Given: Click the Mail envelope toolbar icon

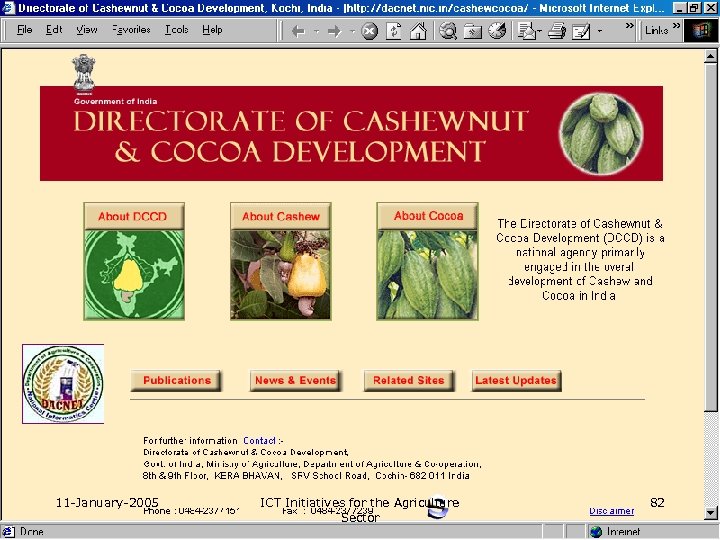Looking at the screenshot, I should [x=526, y=31].
